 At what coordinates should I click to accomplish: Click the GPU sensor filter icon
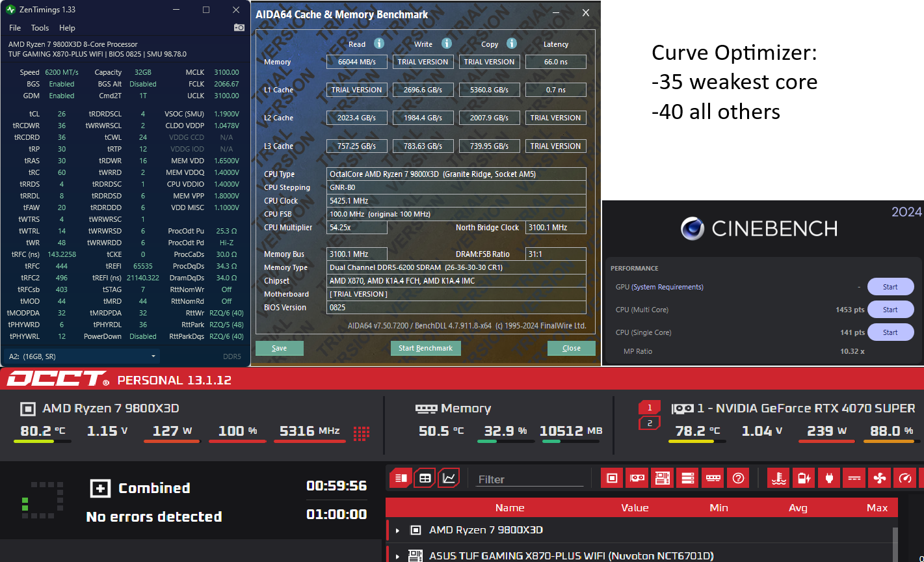pos(637,478)
